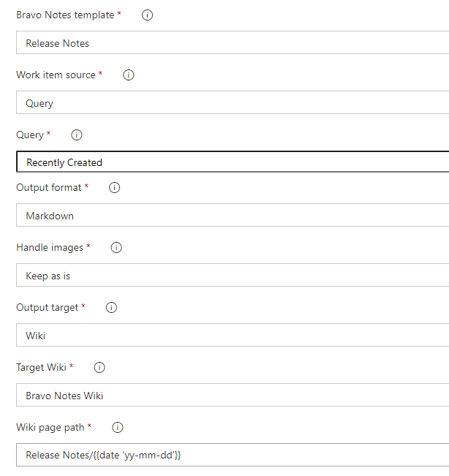
Task: Open info tooltip for Target Wiki
Action: point(99,367)
